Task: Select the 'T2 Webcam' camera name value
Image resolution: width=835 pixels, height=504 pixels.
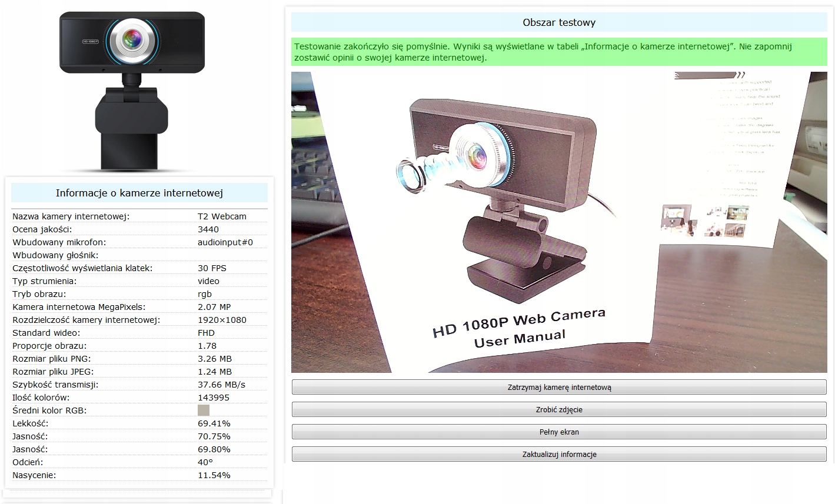Action: 222,216
